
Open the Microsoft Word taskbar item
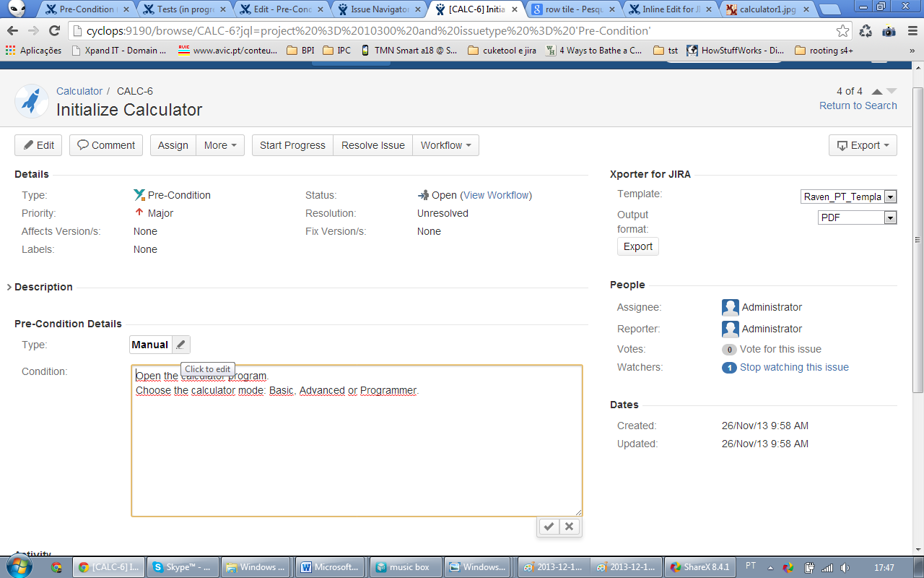coord(329,567)
